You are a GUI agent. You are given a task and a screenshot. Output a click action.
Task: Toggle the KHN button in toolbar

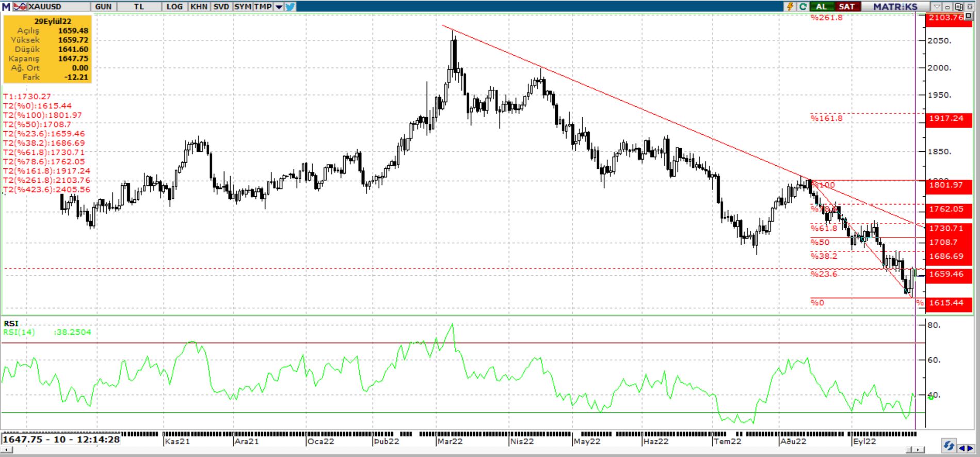pyautogui.click(x=199, y=7)
